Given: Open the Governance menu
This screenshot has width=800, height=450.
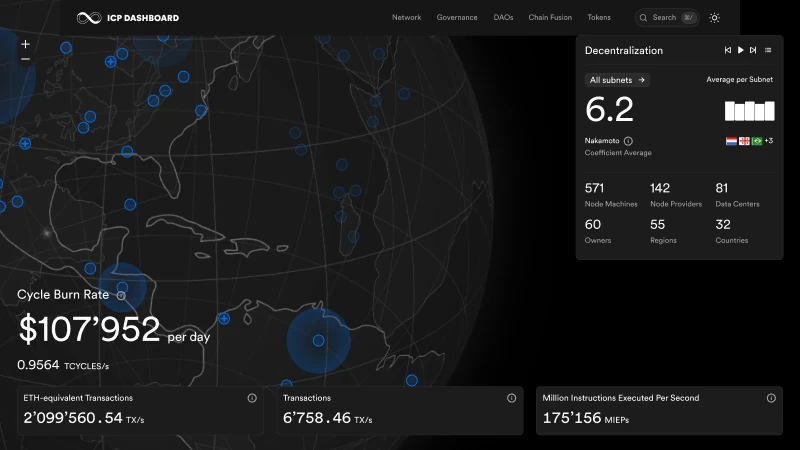Looking at the screenshot, I should pos(457,17).
